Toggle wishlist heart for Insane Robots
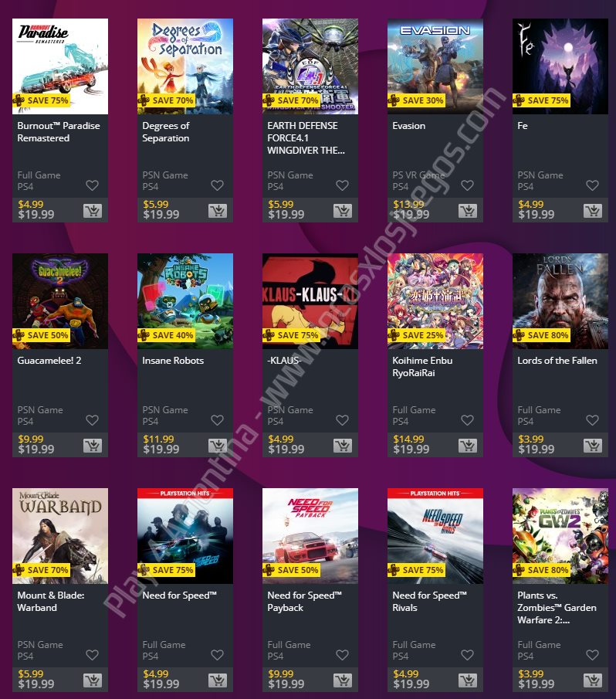 (x=218, y=420)
